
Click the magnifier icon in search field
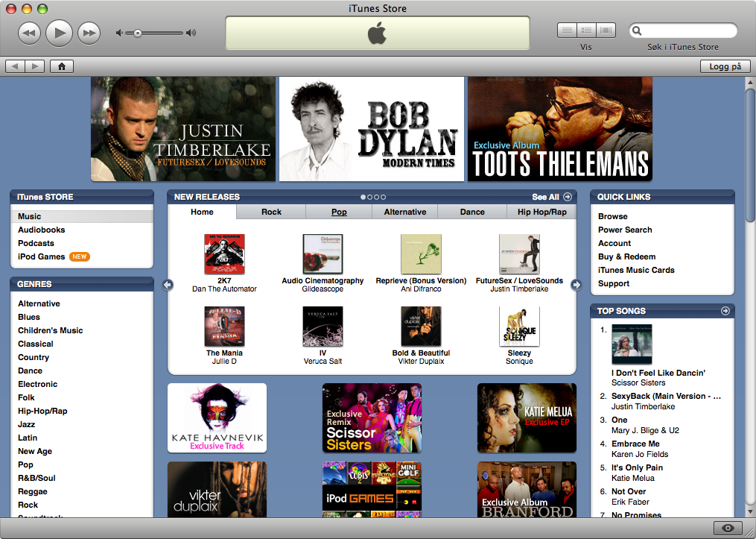[x=637, y=31]
